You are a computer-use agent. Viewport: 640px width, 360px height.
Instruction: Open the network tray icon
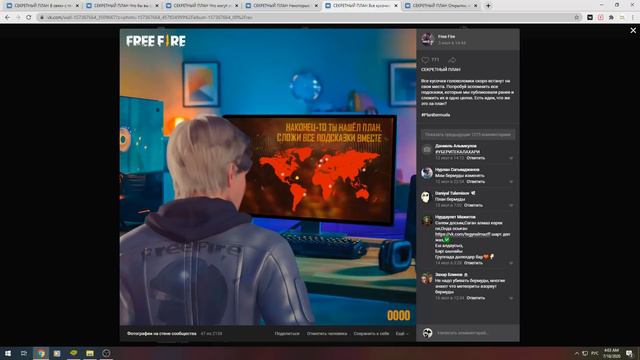[x=585, y=353]
